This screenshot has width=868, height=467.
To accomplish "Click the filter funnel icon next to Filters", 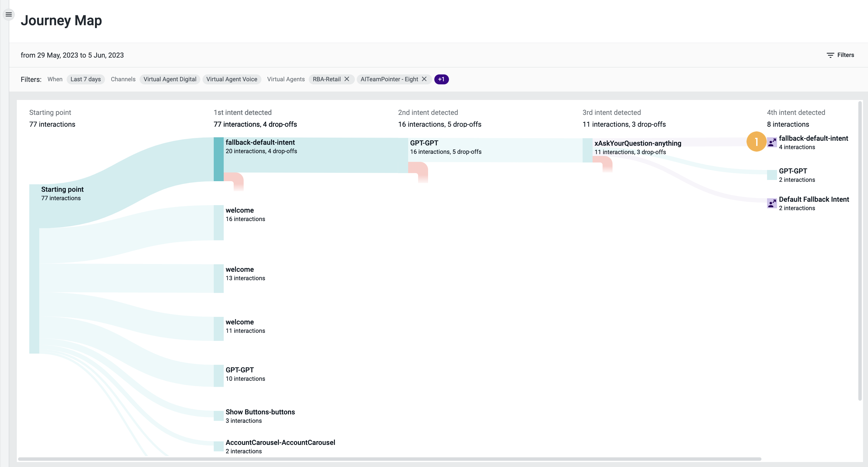I will 830,55.
